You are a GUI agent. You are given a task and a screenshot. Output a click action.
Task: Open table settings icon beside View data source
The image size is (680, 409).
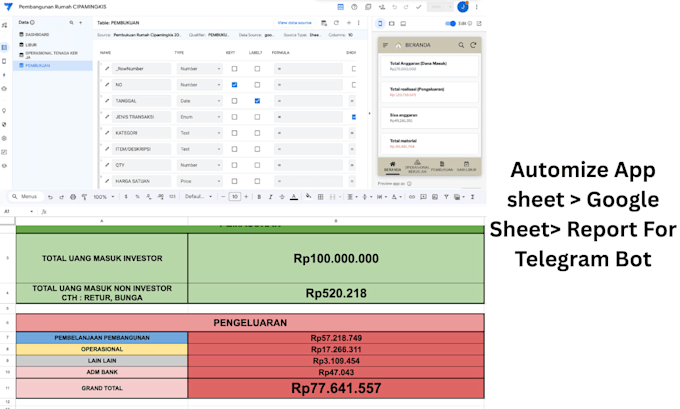pyautogui.click(x=324, y=23)
